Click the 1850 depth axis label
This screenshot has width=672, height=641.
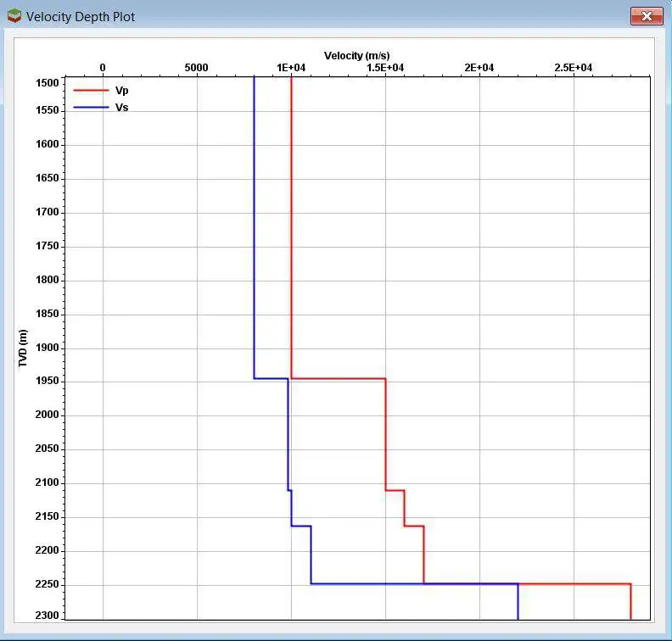click(x=48, y=314)
